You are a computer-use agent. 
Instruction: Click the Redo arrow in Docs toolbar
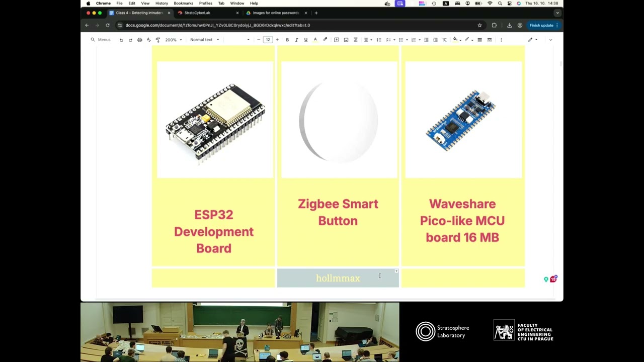coord(130,40)
